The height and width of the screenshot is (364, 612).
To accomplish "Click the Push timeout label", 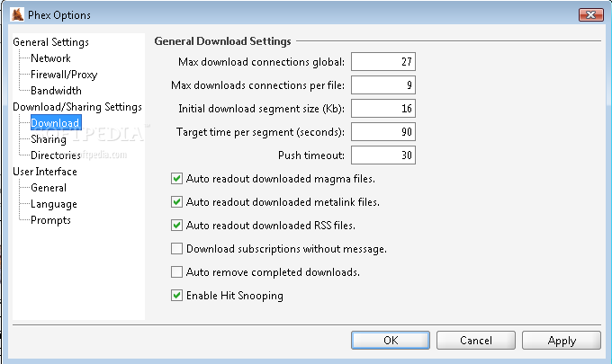I will coord(311,155).
